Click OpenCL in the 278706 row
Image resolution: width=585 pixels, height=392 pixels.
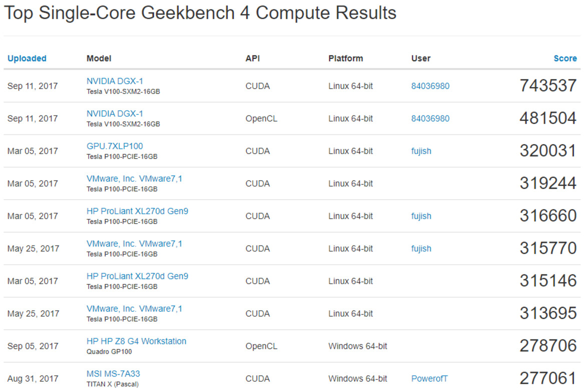(x=261, y=346)
